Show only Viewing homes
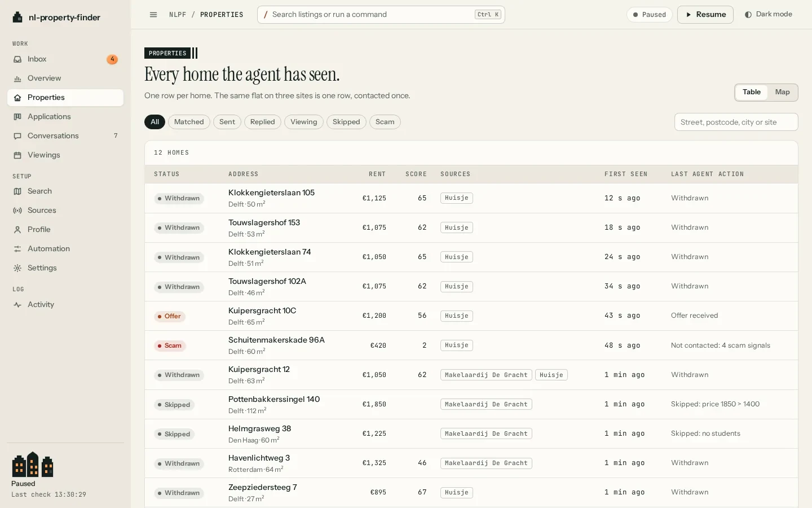 pyautogui.click(x=304, y=122)
